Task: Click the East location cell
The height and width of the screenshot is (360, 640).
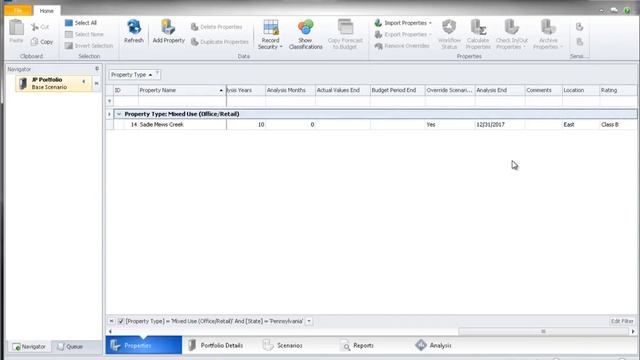Action: pos(580,124)
